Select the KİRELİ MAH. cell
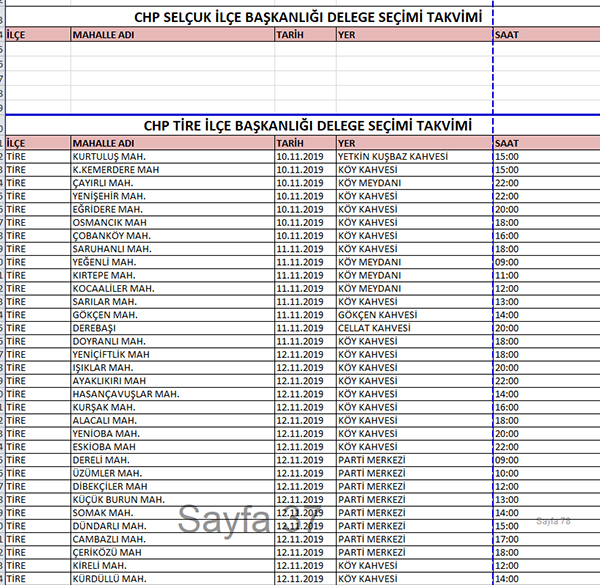 [x=173, y=566]
